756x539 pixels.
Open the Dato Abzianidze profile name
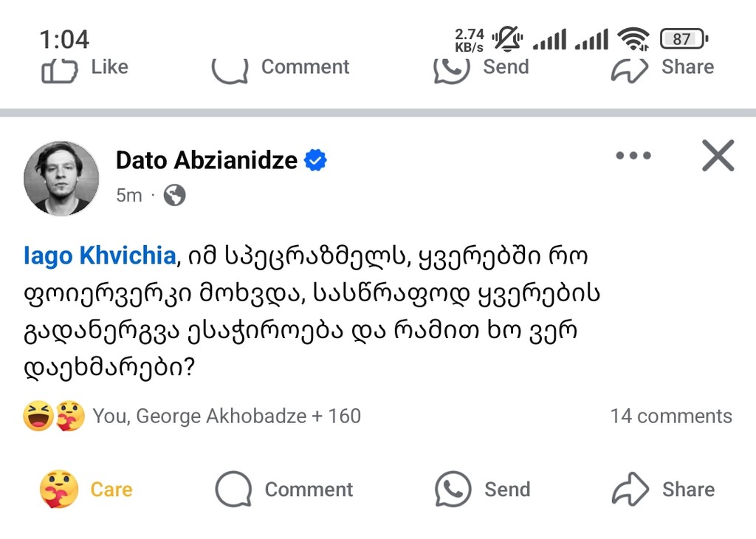click(206, 160)
